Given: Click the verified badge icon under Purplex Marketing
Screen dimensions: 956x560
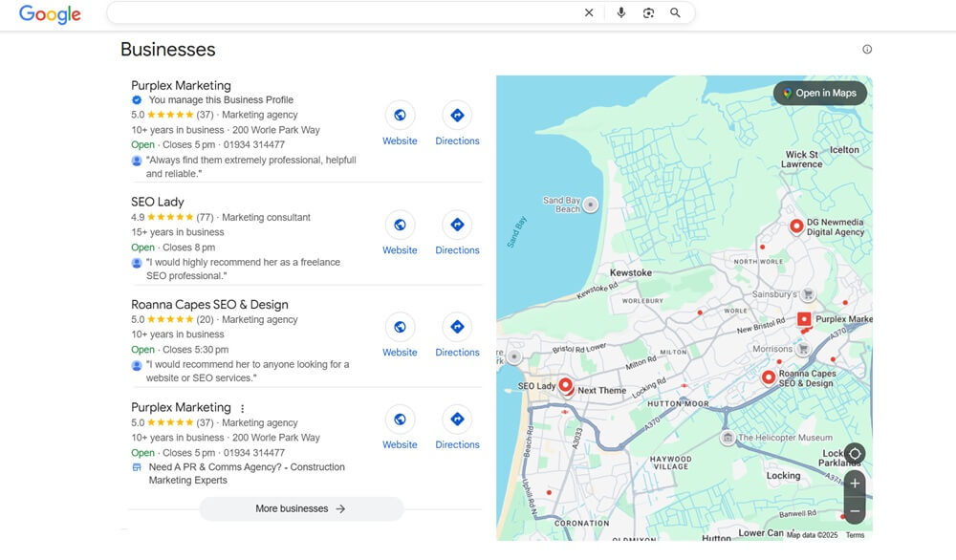Looking at the screenshot, I should (x=137, y=100).
